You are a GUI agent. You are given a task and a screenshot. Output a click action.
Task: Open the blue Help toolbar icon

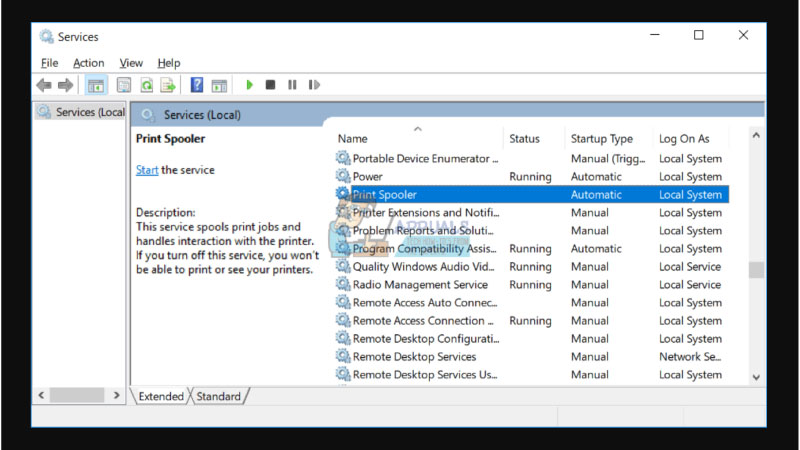coord(197,86)
